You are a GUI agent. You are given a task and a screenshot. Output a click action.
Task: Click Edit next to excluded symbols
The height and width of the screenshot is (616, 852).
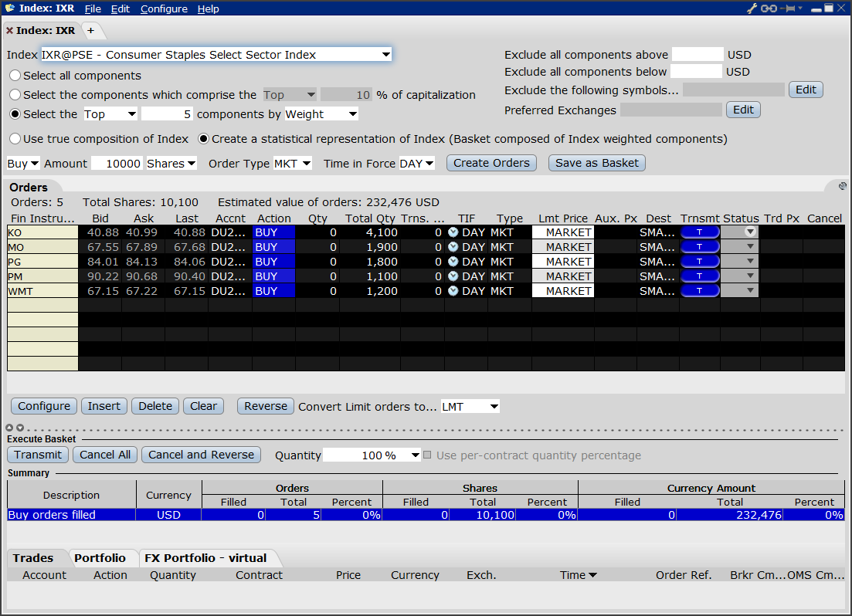806,90
